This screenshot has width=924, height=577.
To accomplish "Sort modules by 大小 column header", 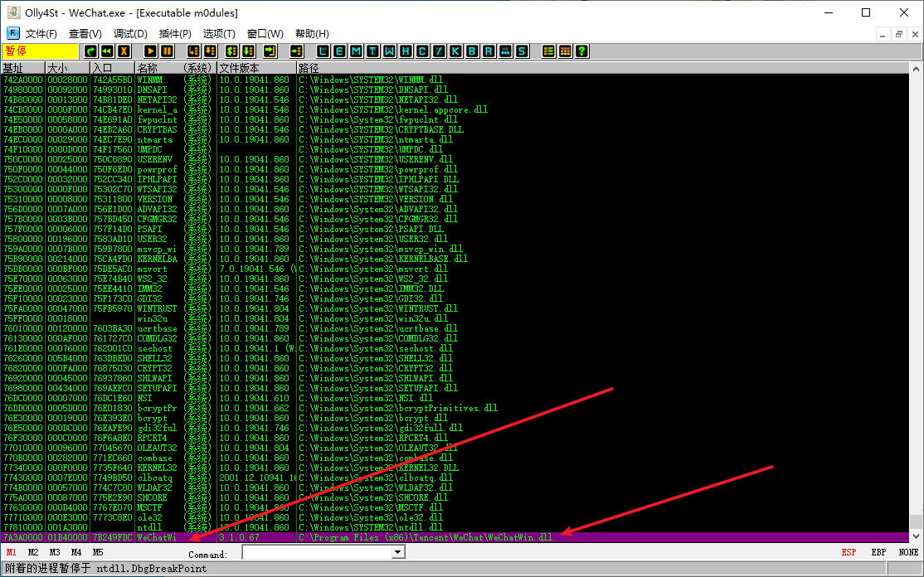I will pyautogui.click(x=68, y=68).
